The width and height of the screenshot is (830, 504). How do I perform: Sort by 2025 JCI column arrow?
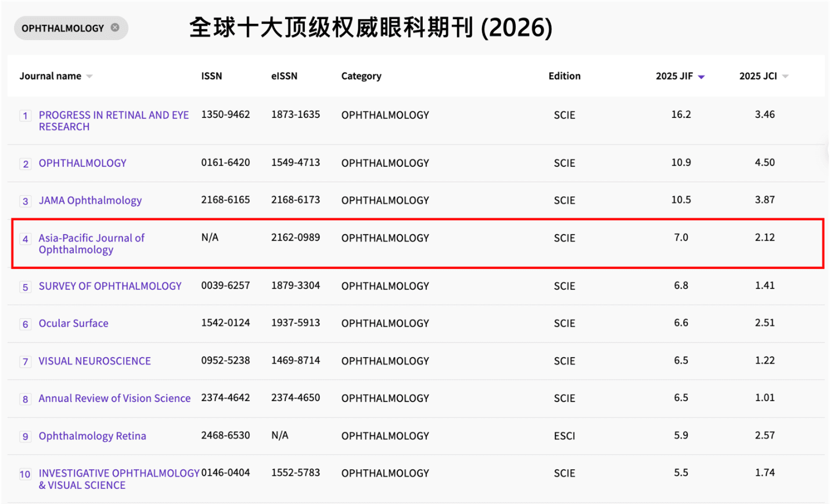click(x=785, y=77)
